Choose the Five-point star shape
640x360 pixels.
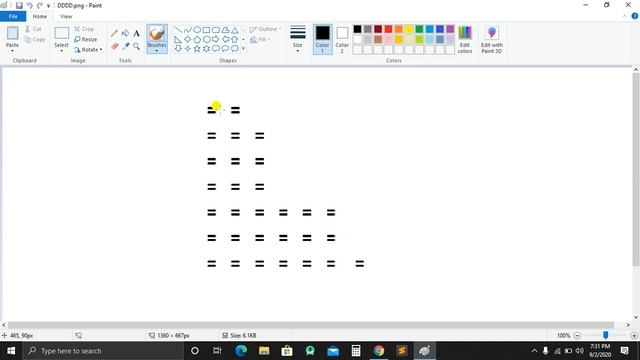[197, 49]
